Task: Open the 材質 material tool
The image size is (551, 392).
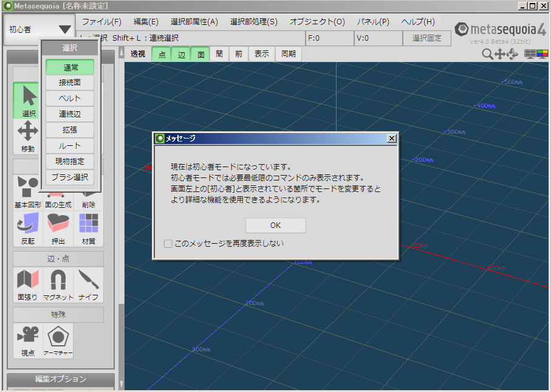Action: [89, 229]
